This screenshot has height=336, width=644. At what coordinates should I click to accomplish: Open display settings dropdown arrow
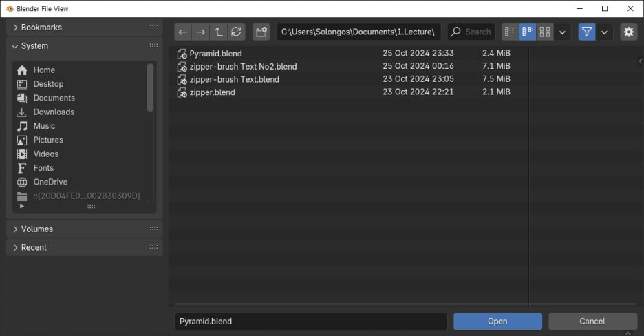click(x=562, y=32)
